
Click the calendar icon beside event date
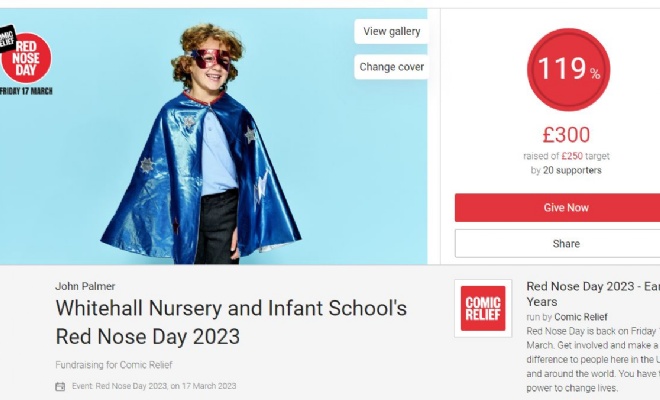[60, 386]
